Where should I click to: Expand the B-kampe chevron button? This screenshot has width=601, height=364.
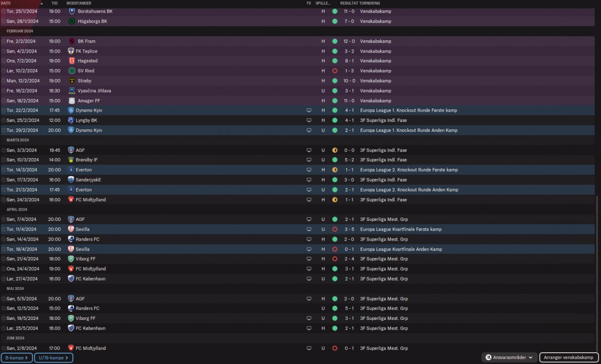pos(17,358)
